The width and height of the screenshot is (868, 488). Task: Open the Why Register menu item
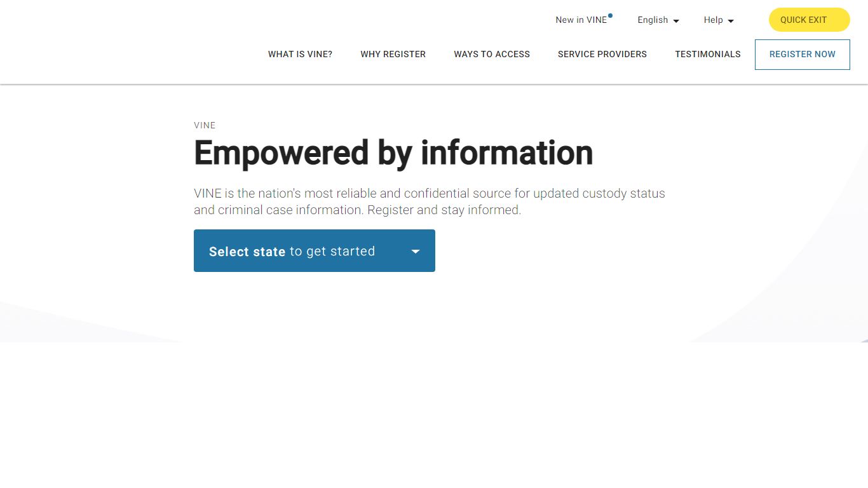coord(393,54)
